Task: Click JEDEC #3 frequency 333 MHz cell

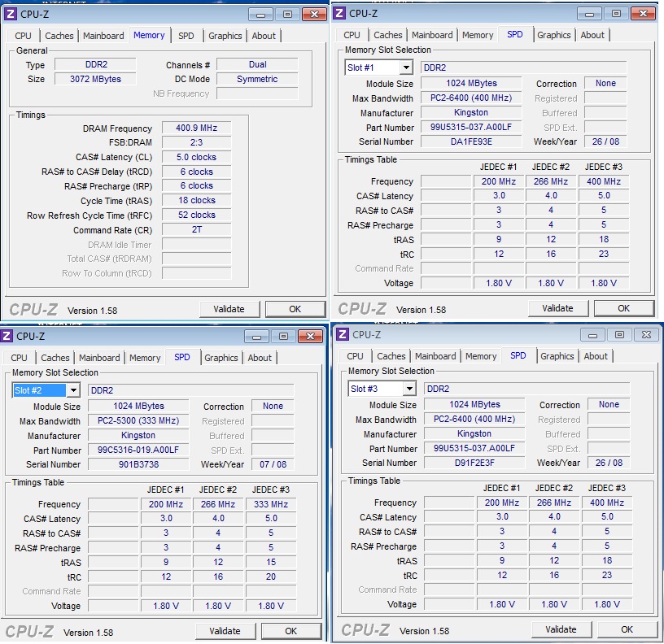Action: click(x=271, y=504)
